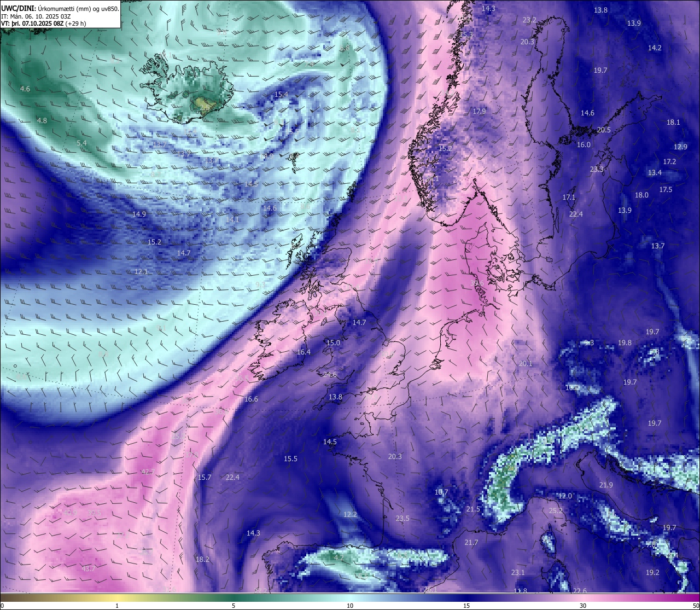This screenshot has height=610, width=700.
Task: Click the map value "18.1"
Action: click(673, 122)
